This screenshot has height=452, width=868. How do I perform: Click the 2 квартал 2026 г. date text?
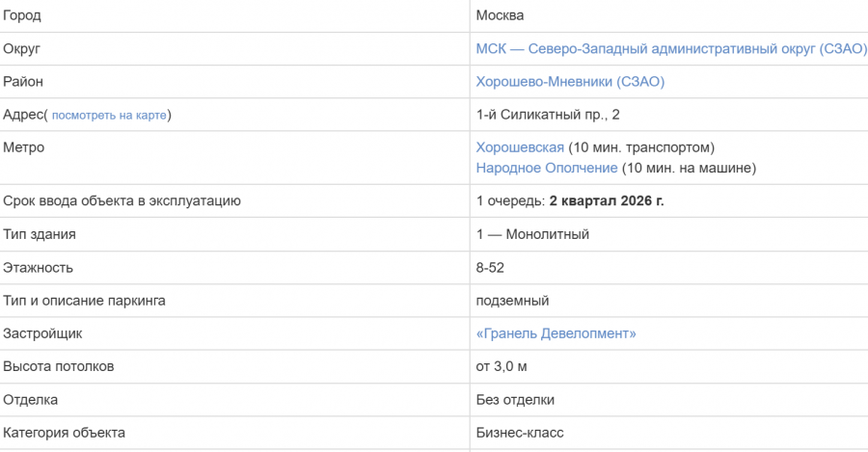(607, 200)
